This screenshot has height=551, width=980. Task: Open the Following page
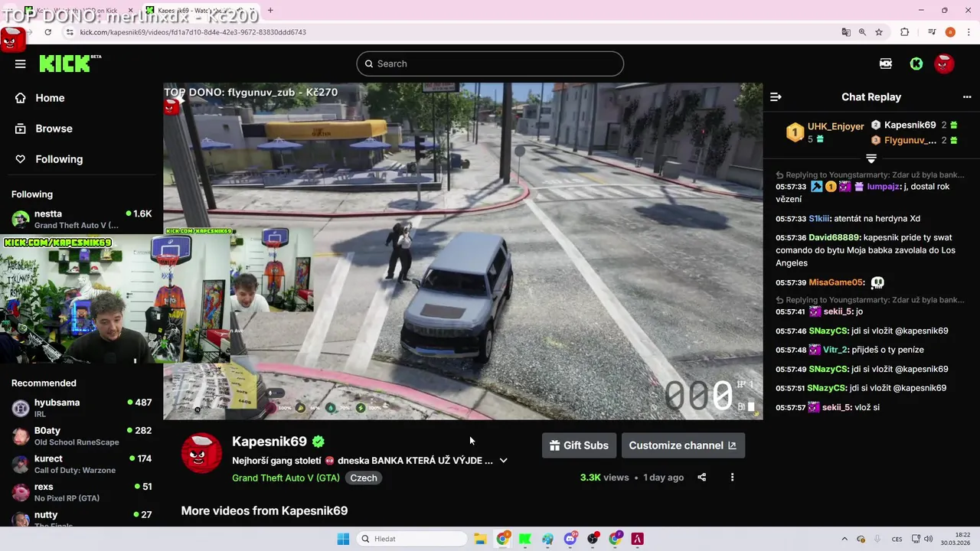point(48,159)
